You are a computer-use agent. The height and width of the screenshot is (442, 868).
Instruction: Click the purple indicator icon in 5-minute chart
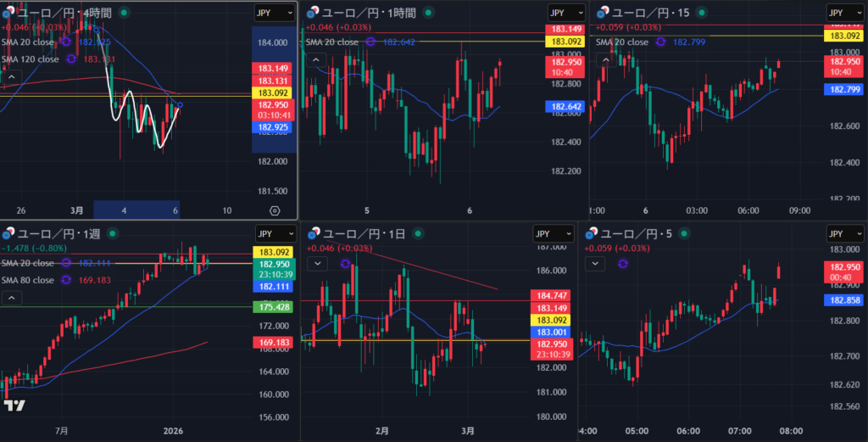(x=623, y=264)
